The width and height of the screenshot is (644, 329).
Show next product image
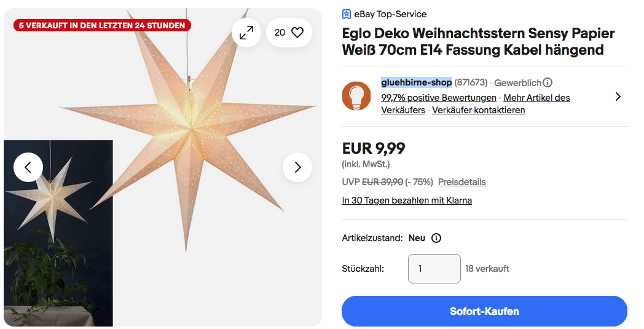pos(297,167)
